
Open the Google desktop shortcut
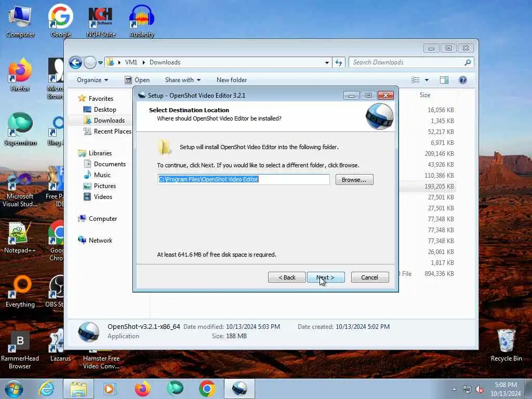point(61,21)
